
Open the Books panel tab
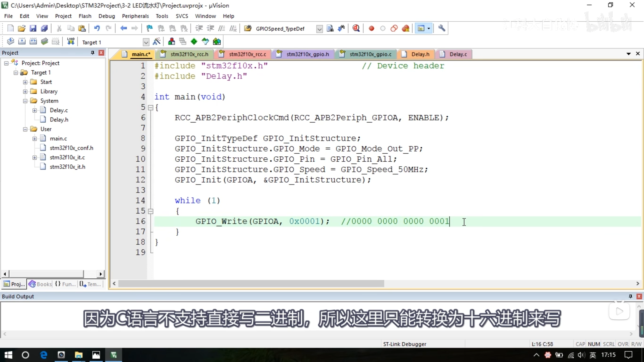(40, 284)
